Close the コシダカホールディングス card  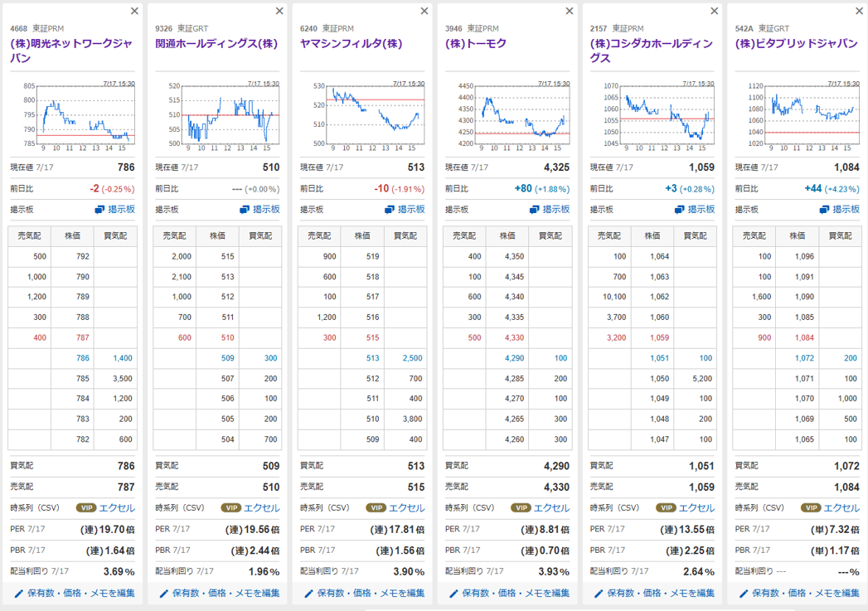click(715, 11)
